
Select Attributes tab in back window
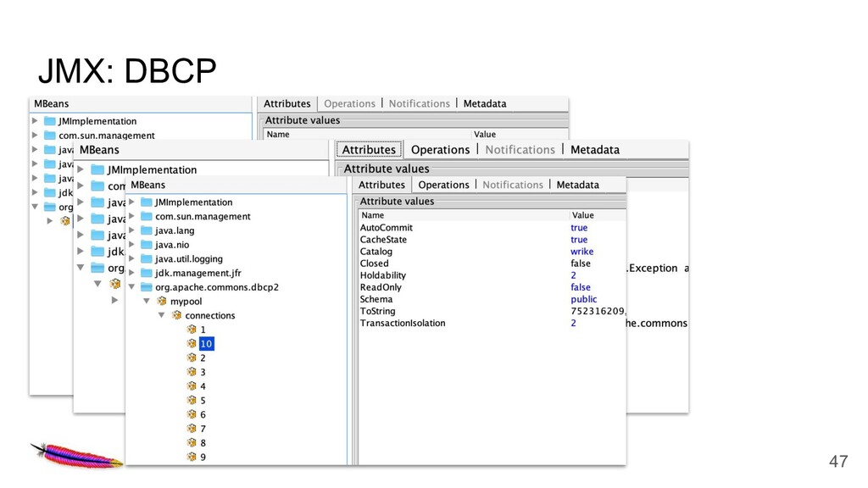287,103
